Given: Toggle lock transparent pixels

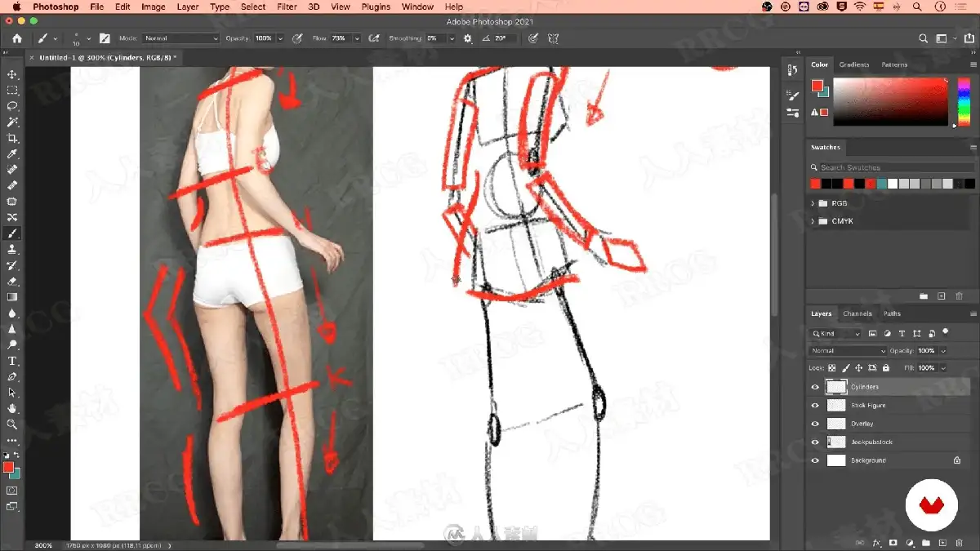Looking at the screenshot, I should point(832,368).
